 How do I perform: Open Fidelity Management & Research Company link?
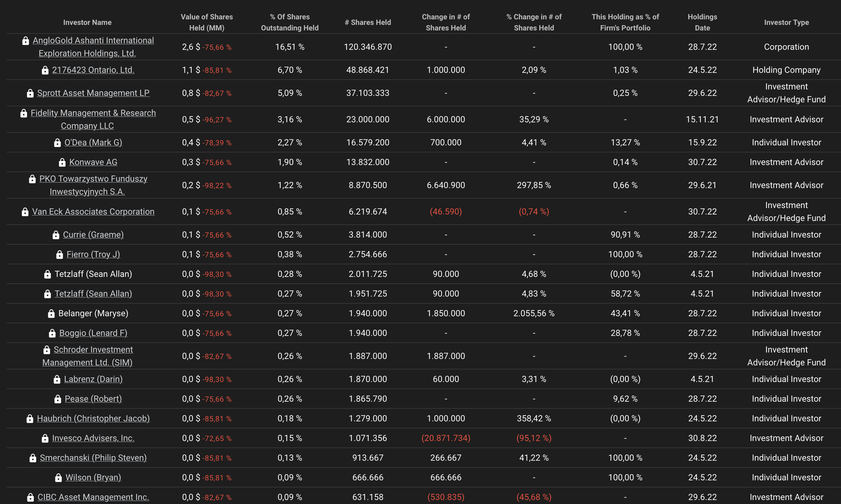93,113
